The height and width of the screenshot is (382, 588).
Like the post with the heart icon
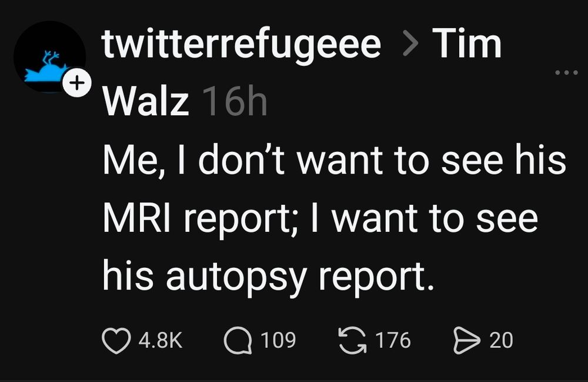click(115, 341)
